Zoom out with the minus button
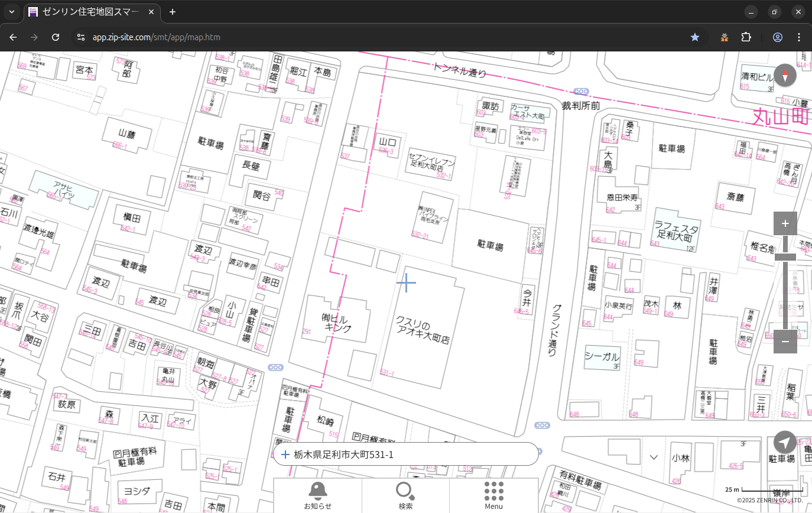812x513 pixels. click(785, 342)
